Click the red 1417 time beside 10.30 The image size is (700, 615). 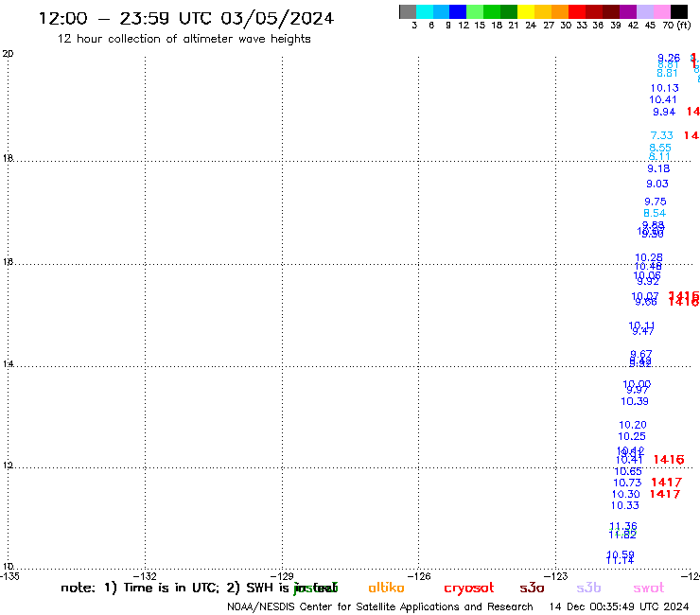[x=665, y=494]
